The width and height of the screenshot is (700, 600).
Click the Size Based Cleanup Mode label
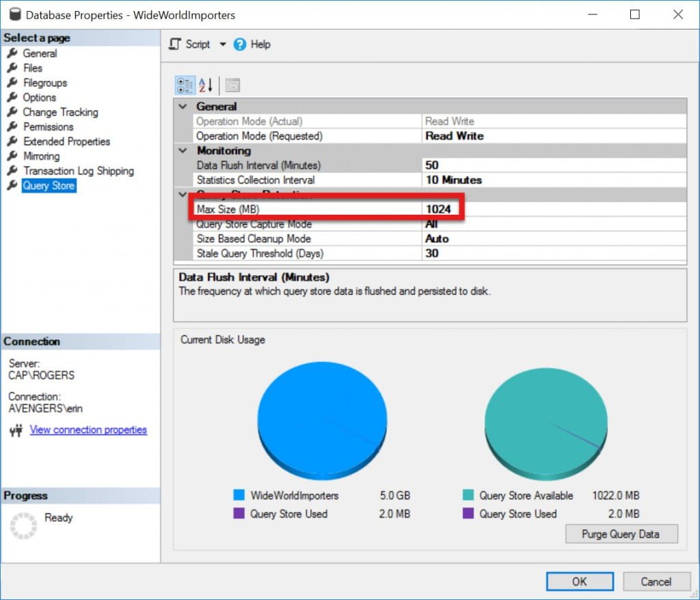click(x=254, y=239)
